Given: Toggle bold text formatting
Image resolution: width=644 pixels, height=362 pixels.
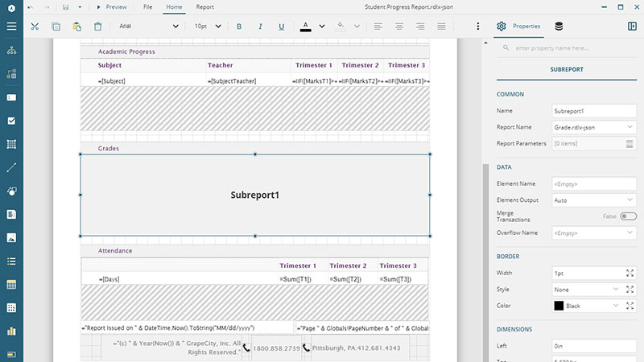Looking at the screenshot, I should tap(238, 26).
